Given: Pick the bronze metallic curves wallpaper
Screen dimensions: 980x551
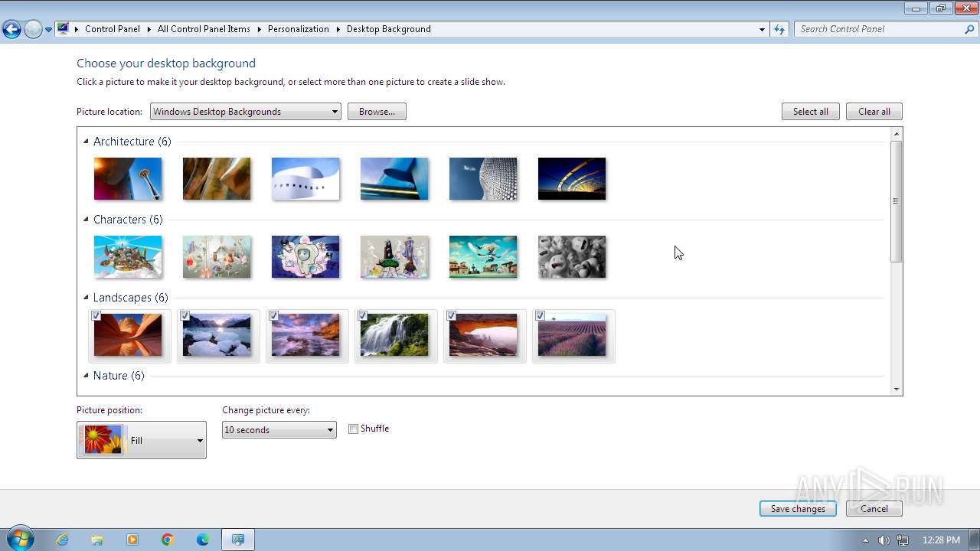Looking at the screenshot, I should [217, 178].
